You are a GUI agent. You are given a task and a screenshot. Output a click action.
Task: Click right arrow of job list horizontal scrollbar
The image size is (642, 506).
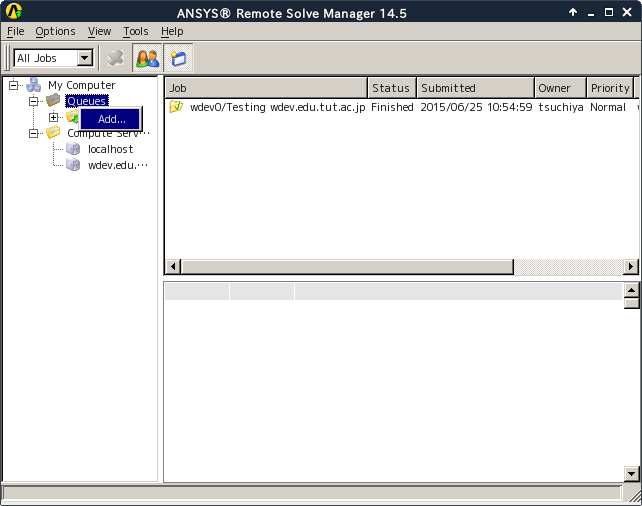tap(630, 266)
